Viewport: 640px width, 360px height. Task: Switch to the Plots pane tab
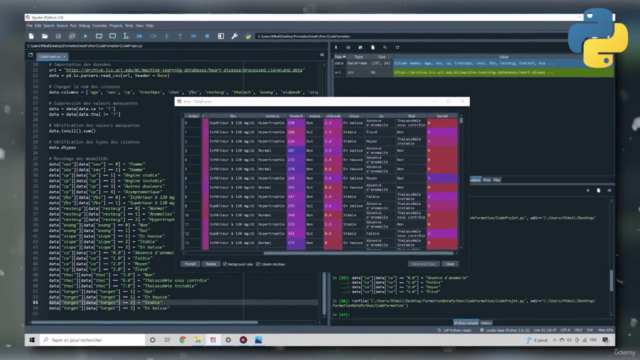pyautogui.click(x=487, y=180)
